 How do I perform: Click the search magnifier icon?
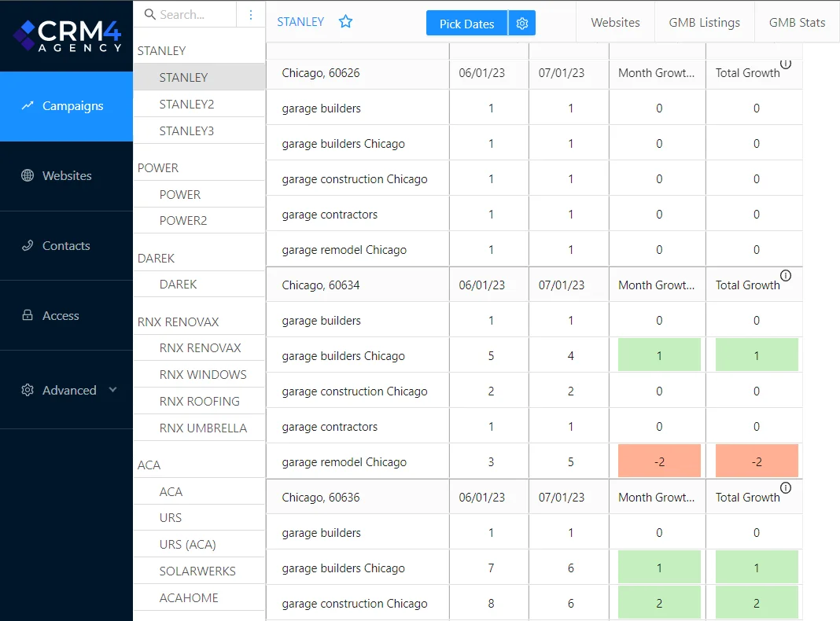pyautogui.click(x=149, y=14)
